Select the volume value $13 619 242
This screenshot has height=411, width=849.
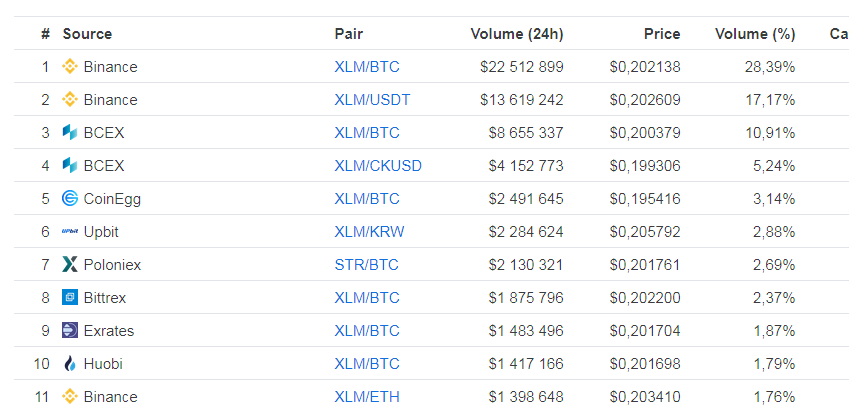521,100
